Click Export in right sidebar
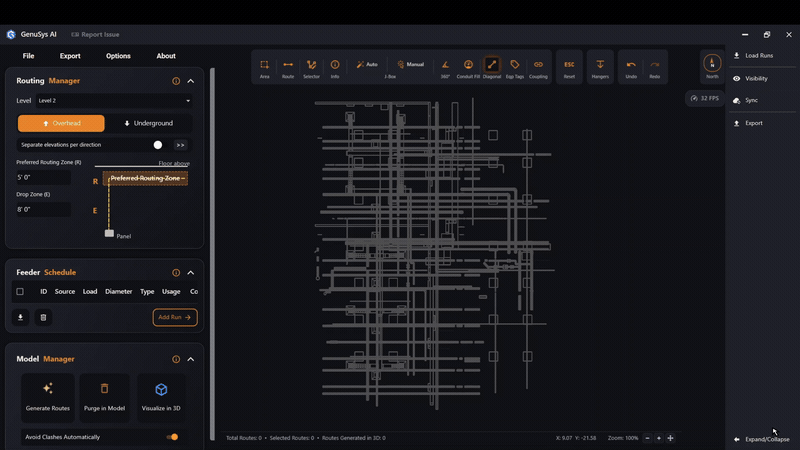Viewport: 800px width, 450px height. point(748,123)
